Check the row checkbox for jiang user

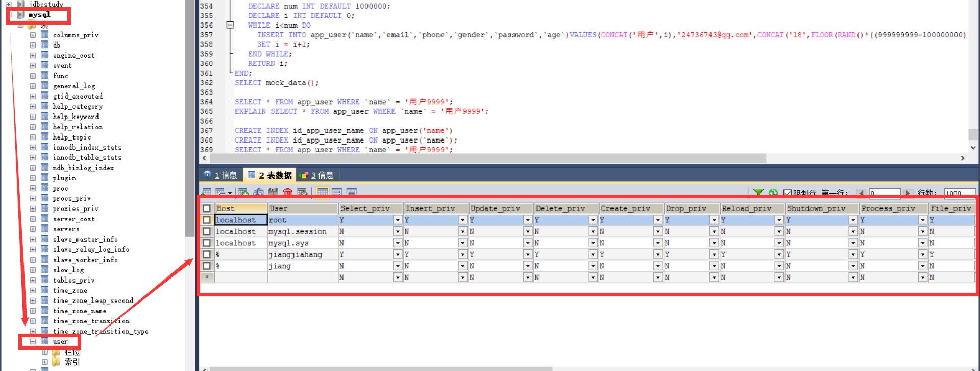coord(207,266)
